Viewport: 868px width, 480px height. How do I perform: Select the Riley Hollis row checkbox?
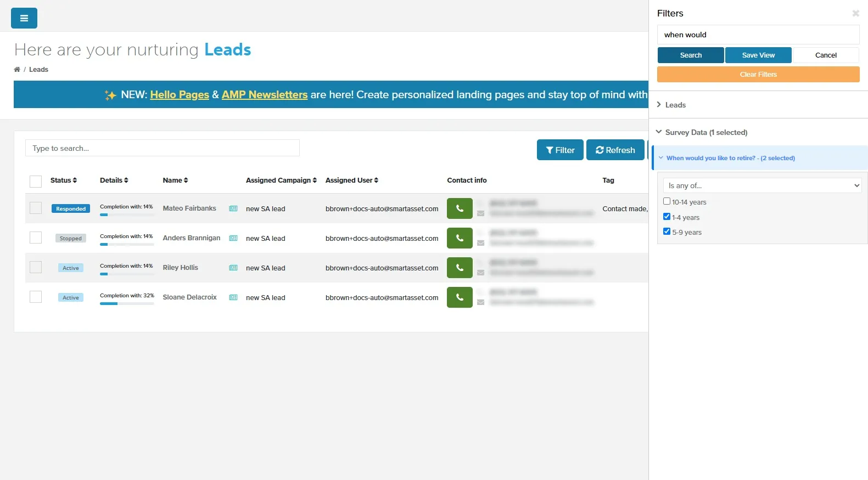tap(36, 267)
